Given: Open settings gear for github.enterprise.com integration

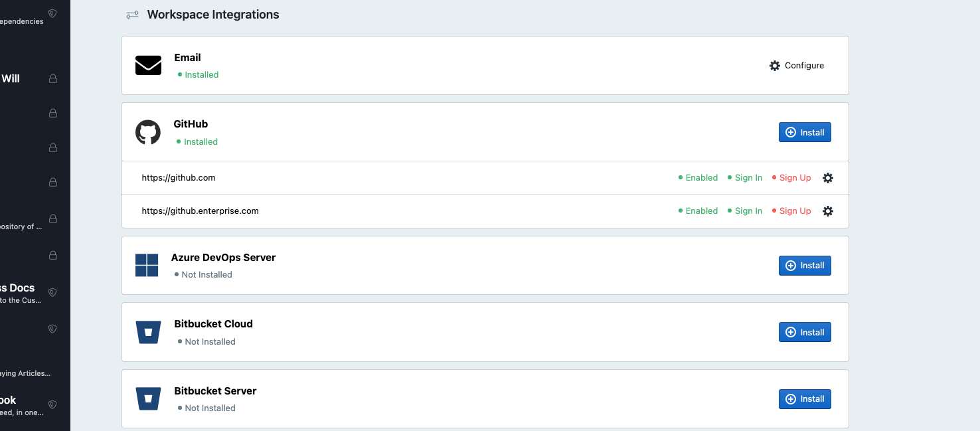Looking at the screenshot, I should pyautogui.click(x=827, y=211).
